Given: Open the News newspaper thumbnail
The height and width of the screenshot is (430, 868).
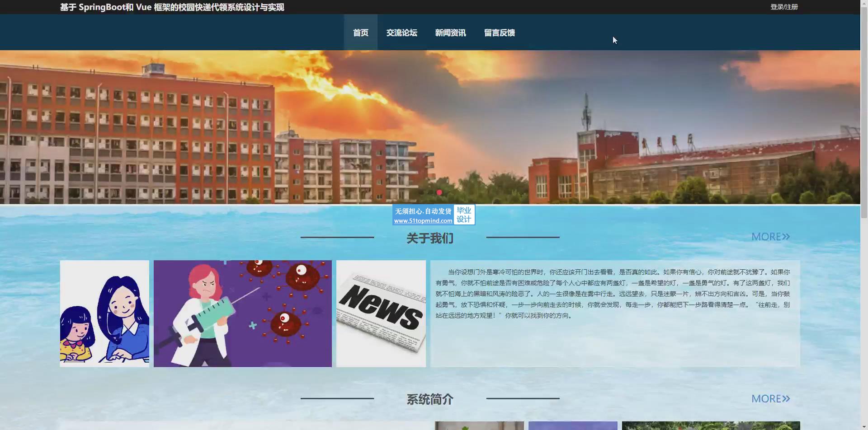Looking at the screenshot, I should [x=381, y=313].
